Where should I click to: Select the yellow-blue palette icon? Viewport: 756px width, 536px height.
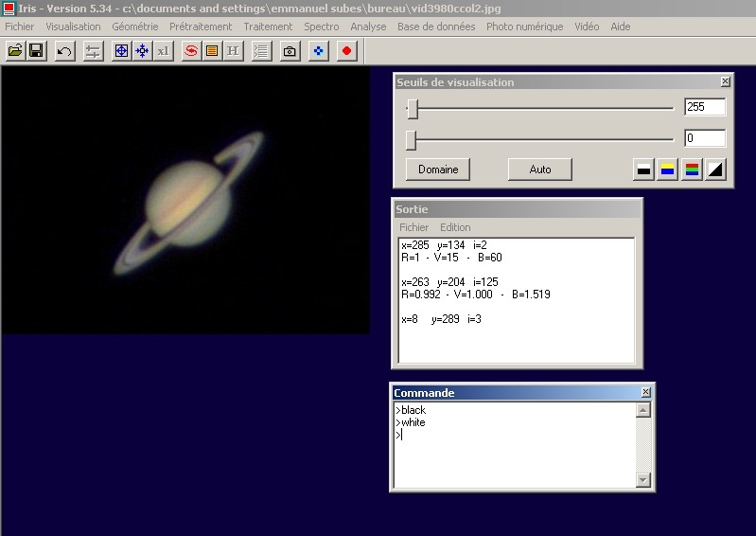tap(667, 170)
